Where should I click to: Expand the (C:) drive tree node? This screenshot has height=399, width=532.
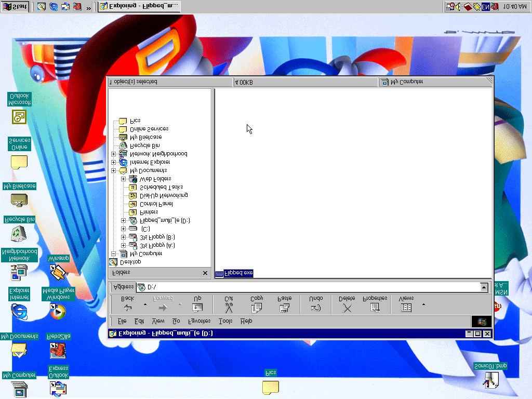pos(123,229)
